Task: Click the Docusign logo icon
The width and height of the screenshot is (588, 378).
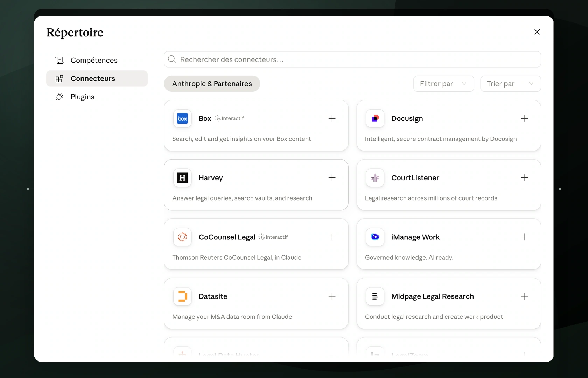Action: pos(375,118)
